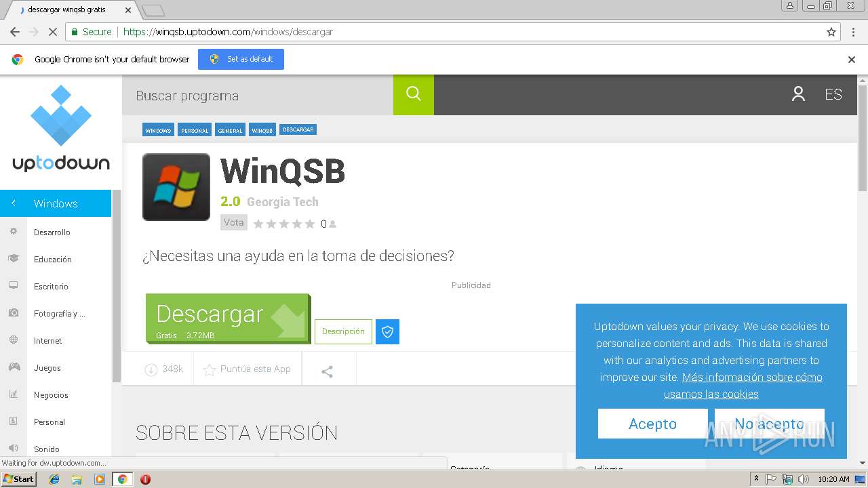Click the Secure padlock site info
Image resolution: width=868 pixels, height=488 pixels.
(90, 32)
